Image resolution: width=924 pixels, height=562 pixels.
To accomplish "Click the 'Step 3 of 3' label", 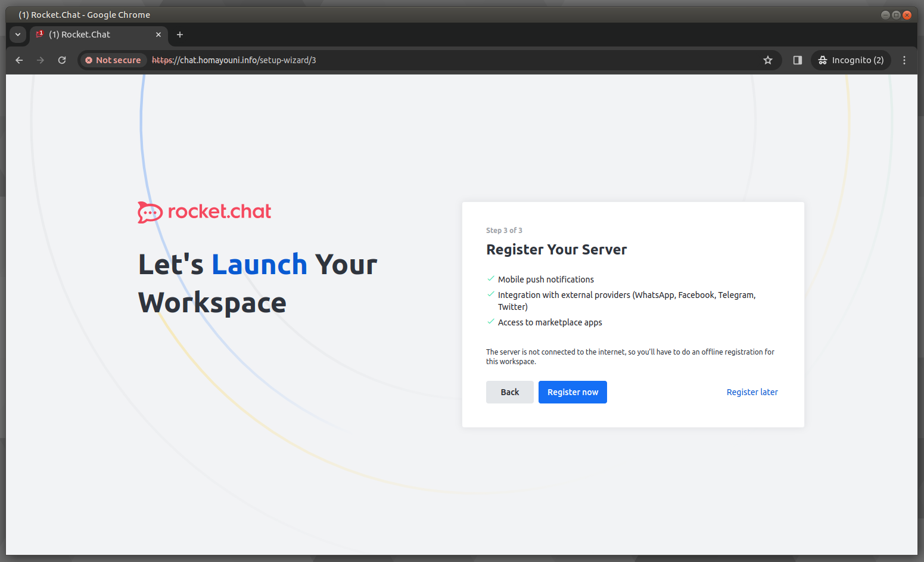I will (x=504, y=230).
